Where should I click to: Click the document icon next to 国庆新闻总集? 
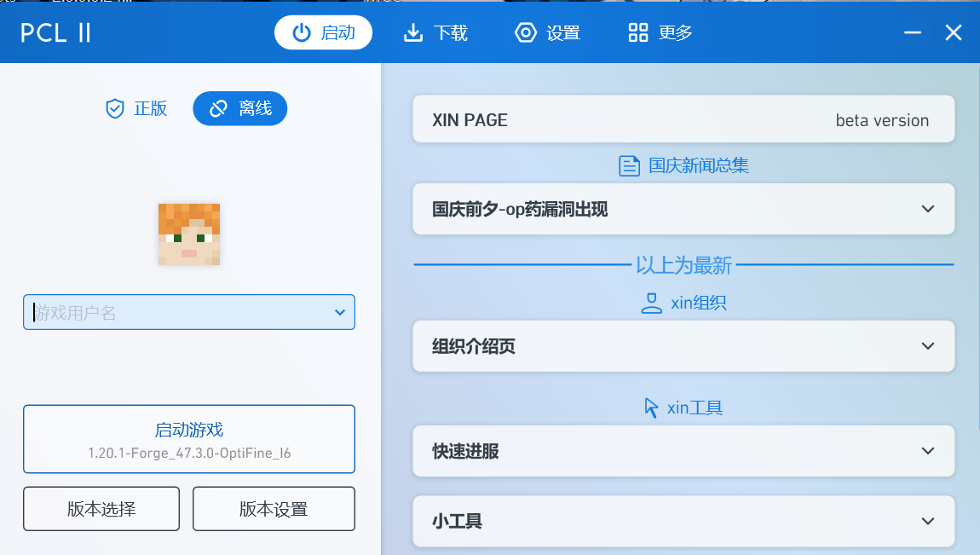pyautogui.click(x=629, y=165)
